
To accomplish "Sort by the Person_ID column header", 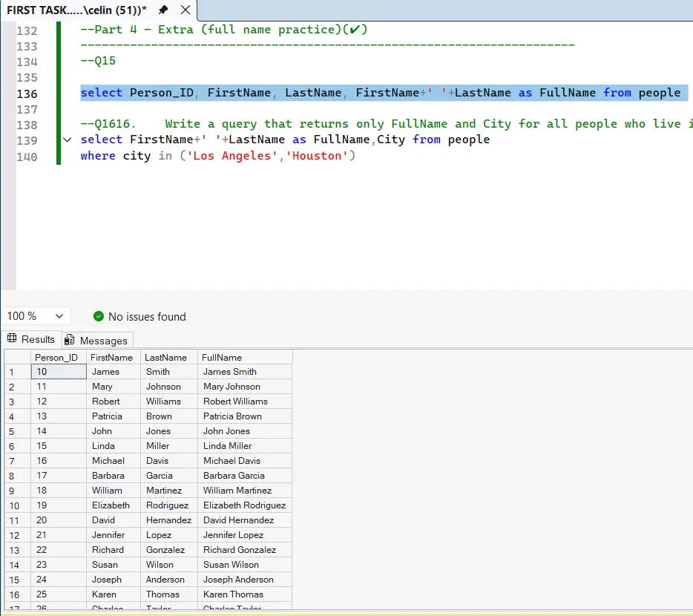I will (x=57, y=357).
